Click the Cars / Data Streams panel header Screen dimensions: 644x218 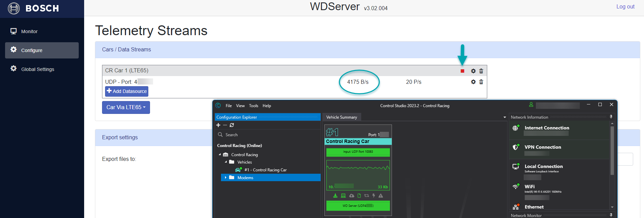pyautogui.click(x=367, y=50)
